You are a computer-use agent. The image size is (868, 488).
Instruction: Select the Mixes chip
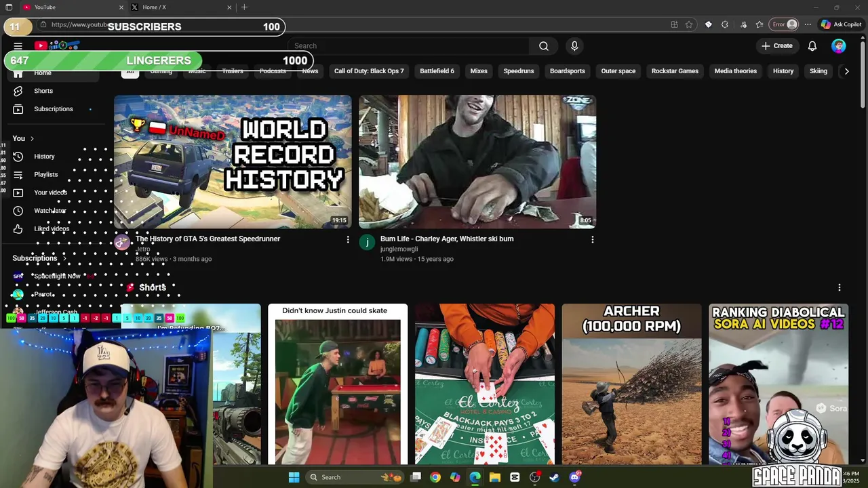pyautogui.click(x=479, y=71)
